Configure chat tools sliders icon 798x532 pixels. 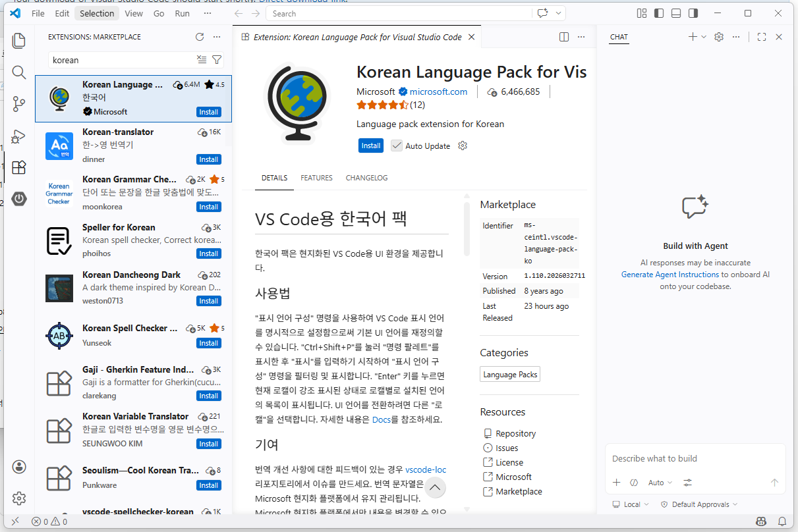[x=688, y=483]
